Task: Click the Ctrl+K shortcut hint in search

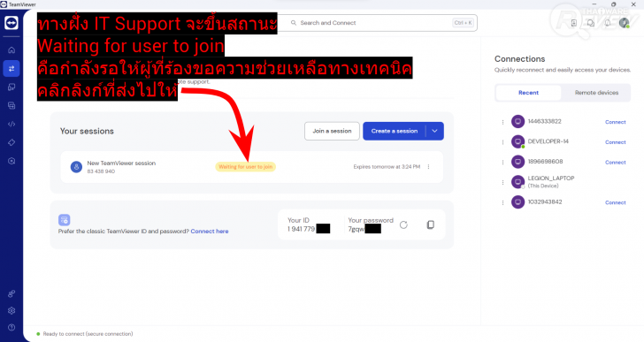Action: point(463,23)
